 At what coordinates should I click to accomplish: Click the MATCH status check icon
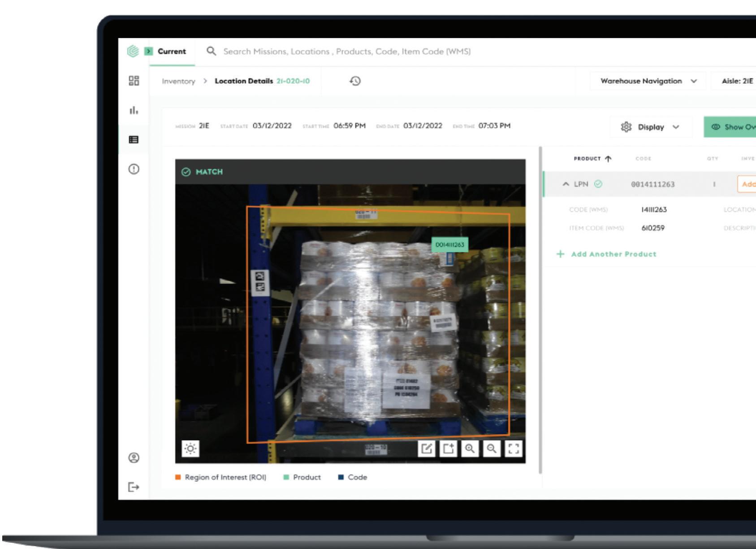[x=186, y=172]
